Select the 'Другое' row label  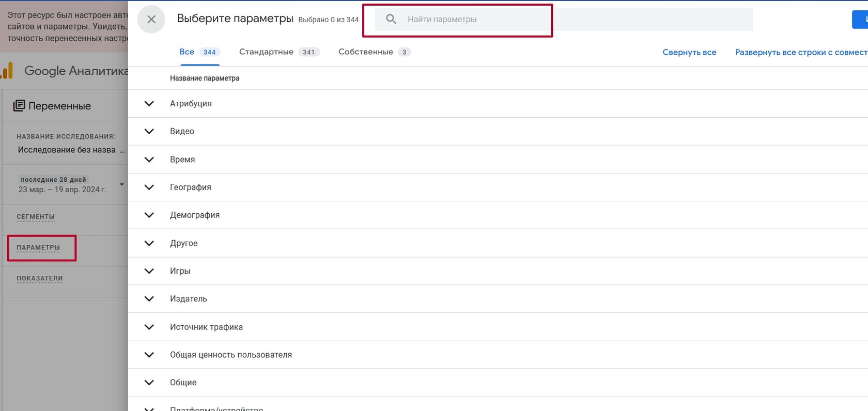[183, 243]
